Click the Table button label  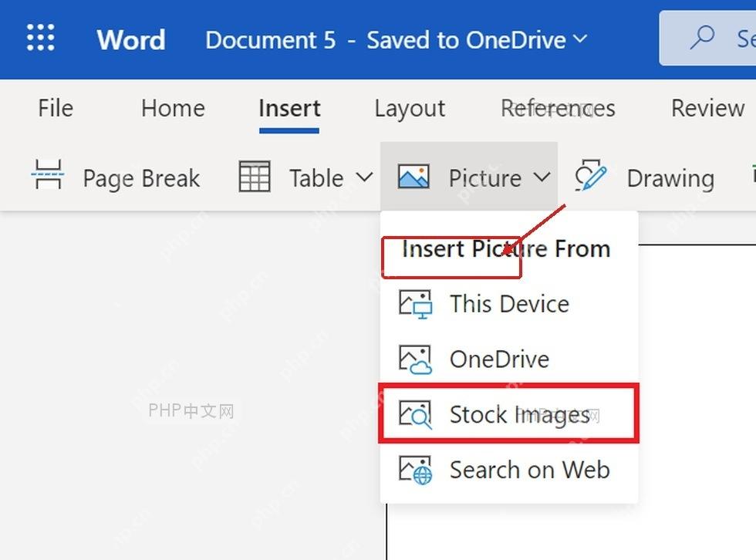(316, 178)
